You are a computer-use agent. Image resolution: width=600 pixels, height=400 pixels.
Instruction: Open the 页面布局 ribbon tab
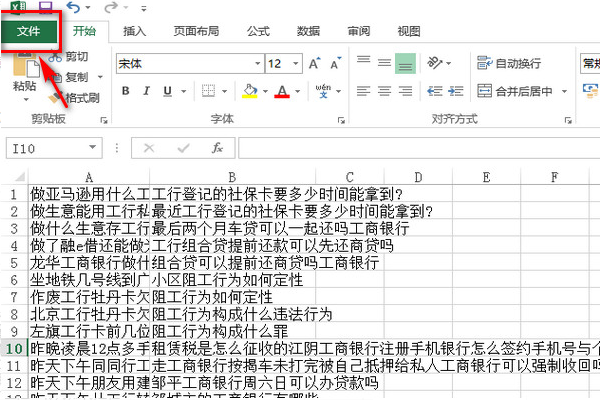click(x=196, y=31)
